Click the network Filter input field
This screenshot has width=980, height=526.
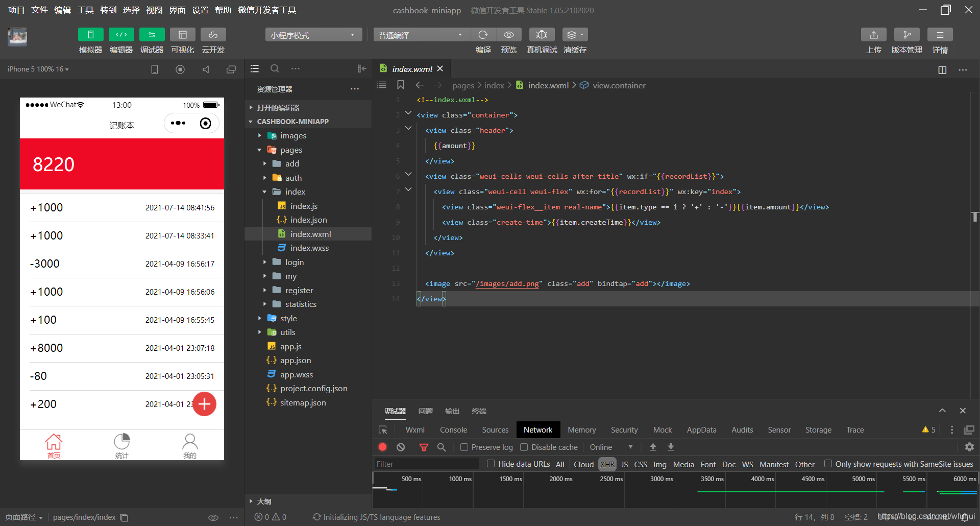[426, 464]
